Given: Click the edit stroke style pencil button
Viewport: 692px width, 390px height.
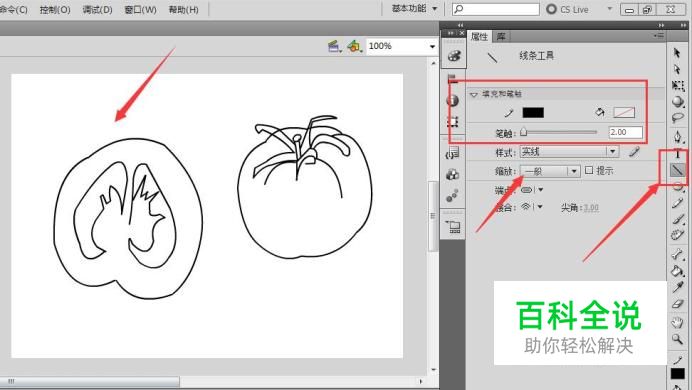Looking at the screenshot, I should tap(634, 152).
